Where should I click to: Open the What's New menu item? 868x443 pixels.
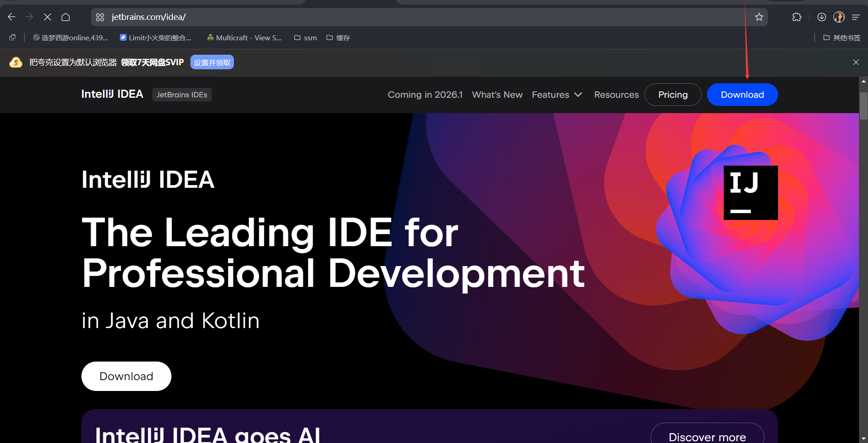tap(497, 95)
